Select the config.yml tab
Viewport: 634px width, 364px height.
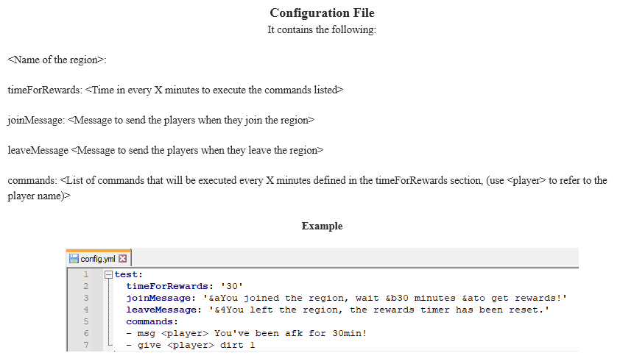coord(98,258)
